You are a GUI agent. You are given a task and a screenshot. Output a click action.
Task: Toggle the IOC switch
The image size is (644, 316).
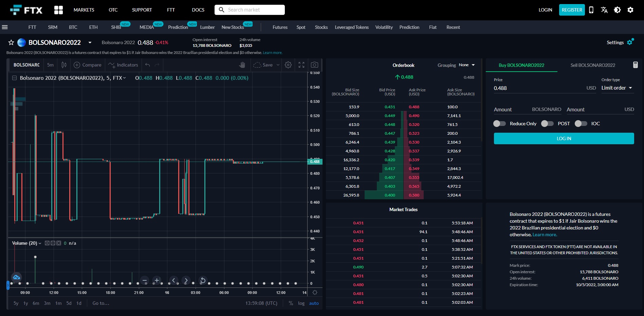(581, 124)
